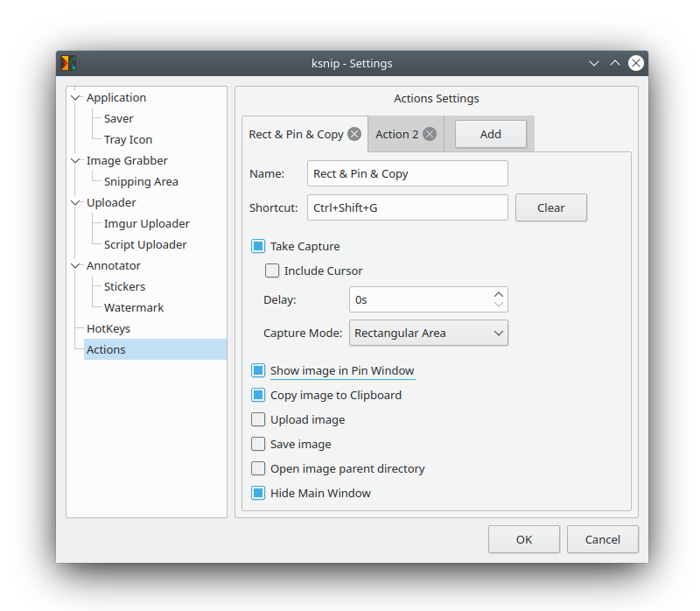Screen dimensions: 700x611
Task: Open the Watermark settings page
Action: tap(134, 307)
